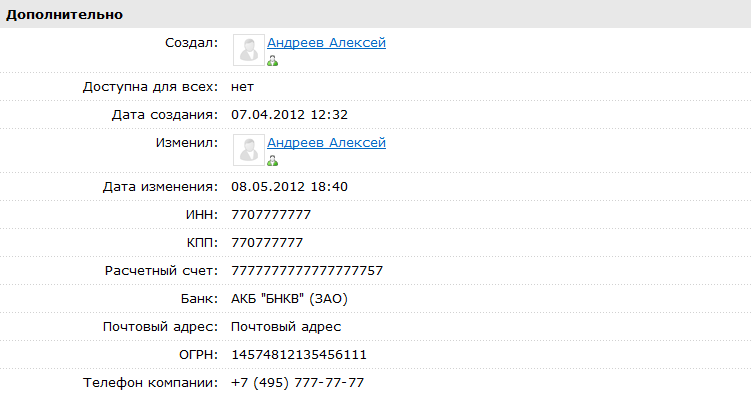Click avatar thumbnail next to Изменил
The image size is (751, 401).
249,150
